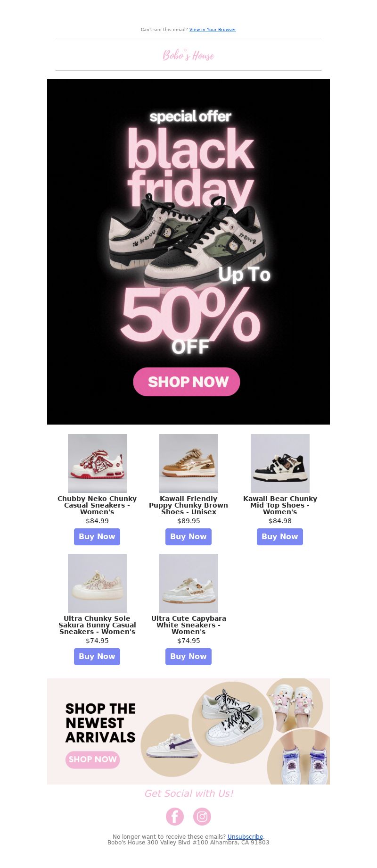Viewport: 377px width, 868px height.
Task: Open the Sakura Bunny sneaker thumbnail
Action: 97,583
